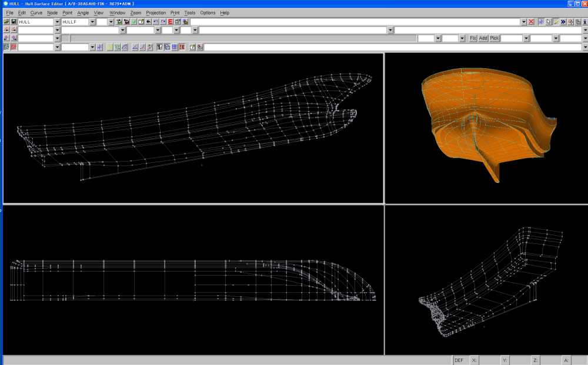Click the undo arrow icon in top toolbar
The image size is (588, 365).
coord(148,22)
